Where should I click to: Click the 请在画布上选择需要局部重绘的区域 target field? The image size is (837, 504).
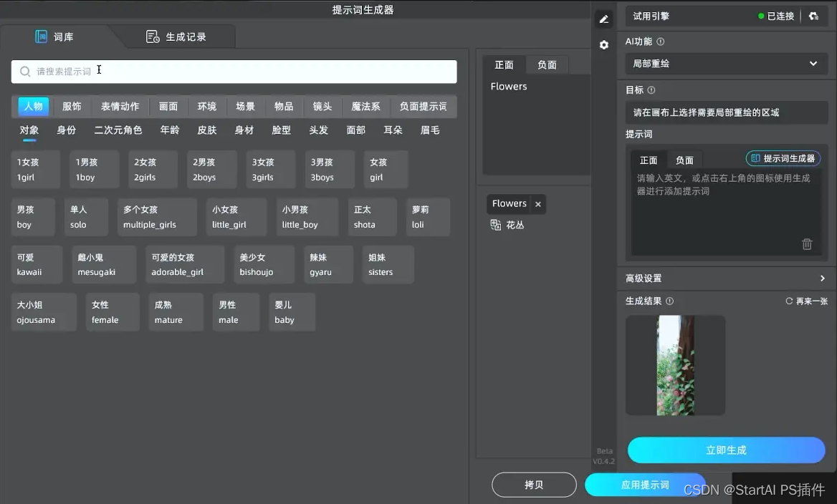[x=726, y=112]
